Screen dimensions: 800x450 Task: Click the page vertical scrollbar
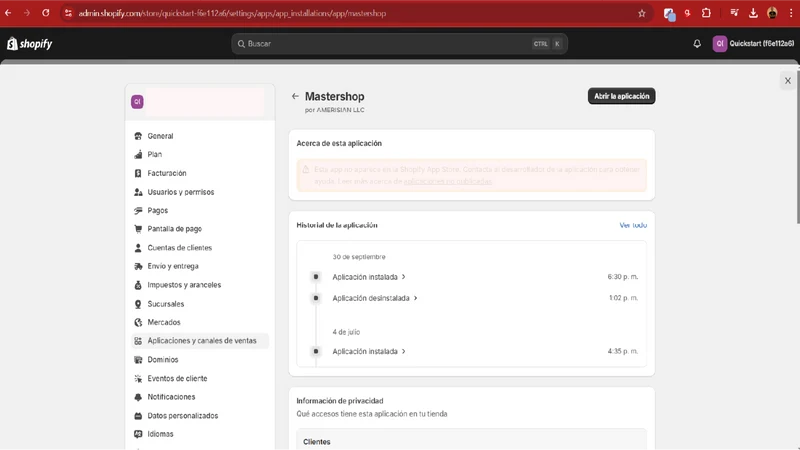pyautogui.click(x=797, y=148)
